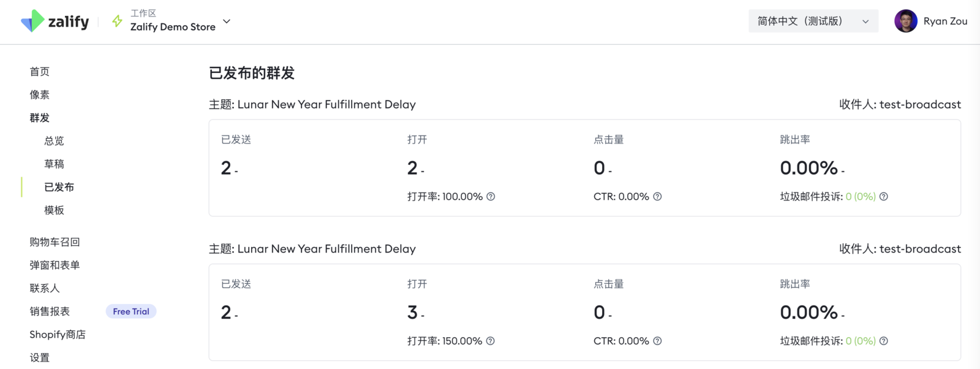Click the Free Trial badge
This screenshot has height=369, width=980.
pos(131,311)
